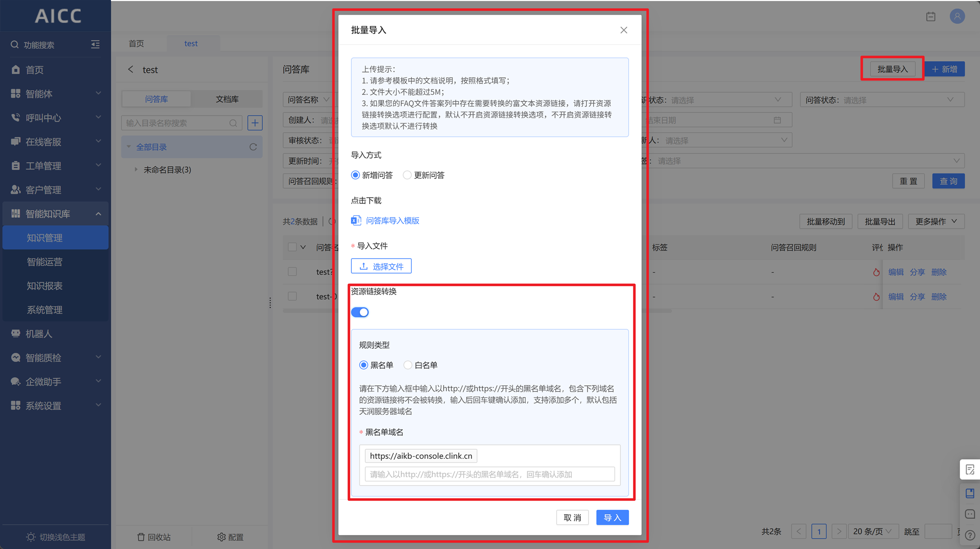Choose the 白名单 rule type radio
Viewport: 980px width, 549px height.
point(408,365)
